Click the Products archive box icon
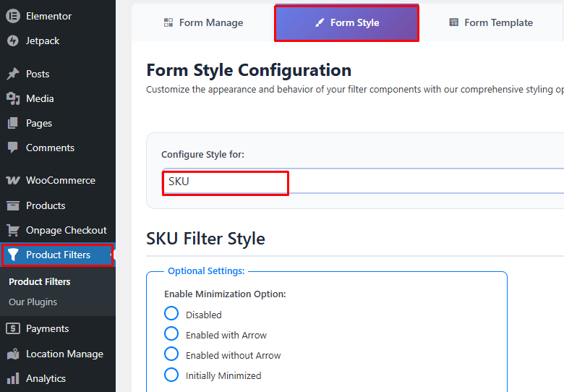Screen dimensions: 564x392 coord(13,205)
